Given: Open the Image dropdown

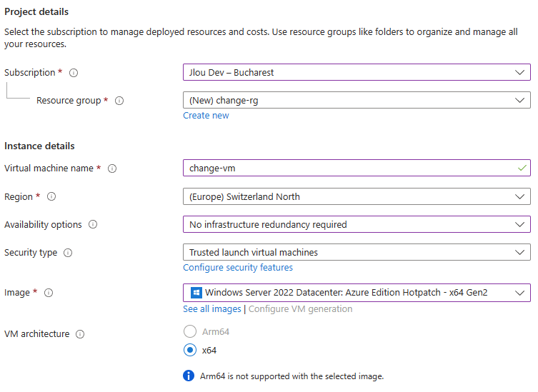Looking at the screenshot, I should tap(357, 293).
